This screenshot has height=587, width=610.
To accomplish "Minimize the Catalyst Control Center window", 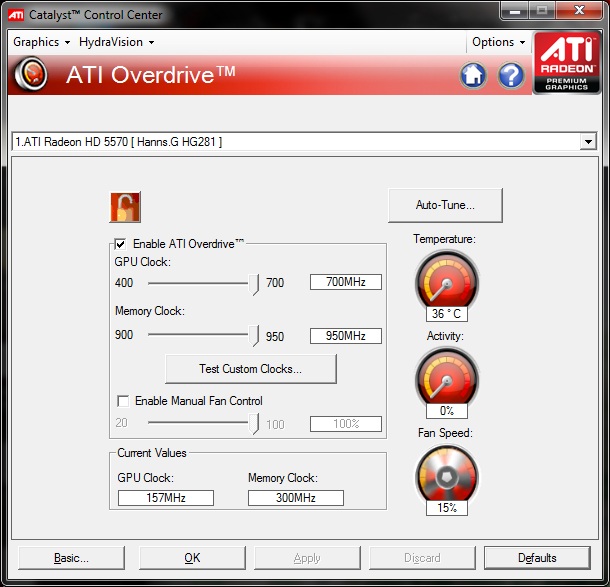I will click(515, 11).
